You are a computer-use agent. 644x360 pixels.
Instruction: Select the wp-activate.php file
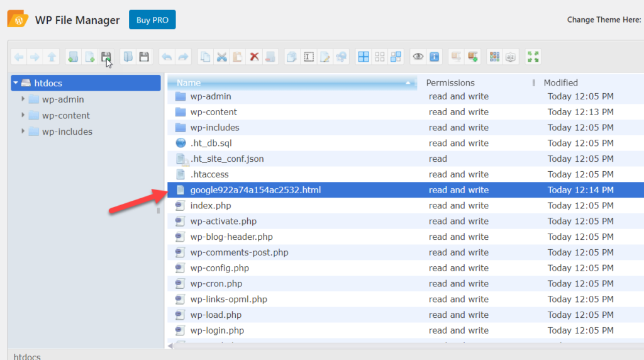[406, 221]
